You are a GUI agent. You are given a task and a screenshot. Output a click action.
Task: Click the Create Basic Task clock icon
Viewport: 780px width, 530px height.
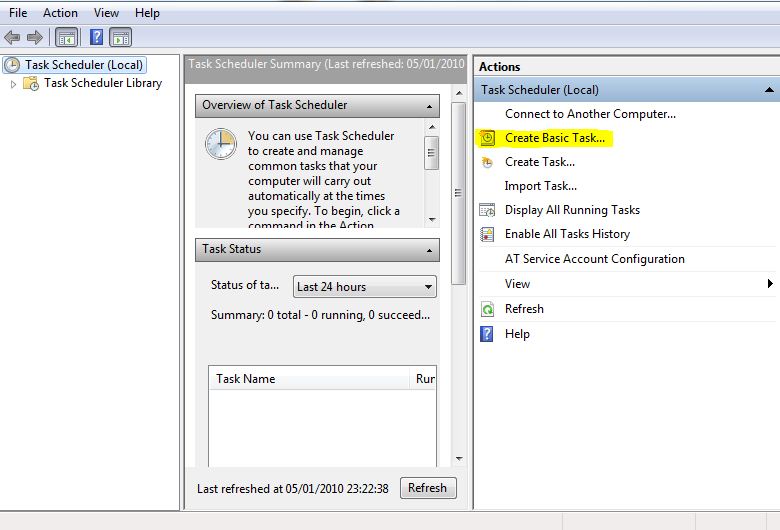tap(487, 138)
